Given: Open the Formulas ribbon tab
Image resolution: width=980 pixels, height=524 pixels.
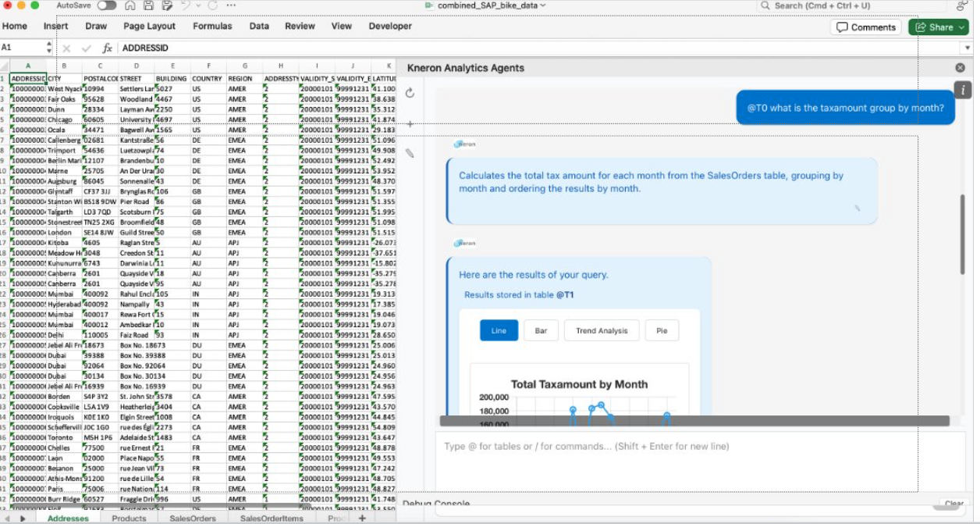Looking at the screenshot, I should pyautogui.click(x=212, y=26).
